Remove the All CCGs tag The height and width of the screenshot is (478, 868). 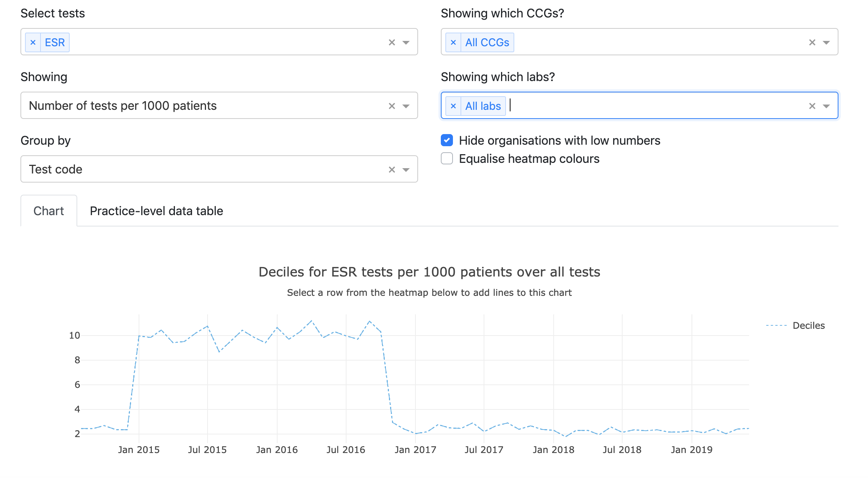click(453, 42)
